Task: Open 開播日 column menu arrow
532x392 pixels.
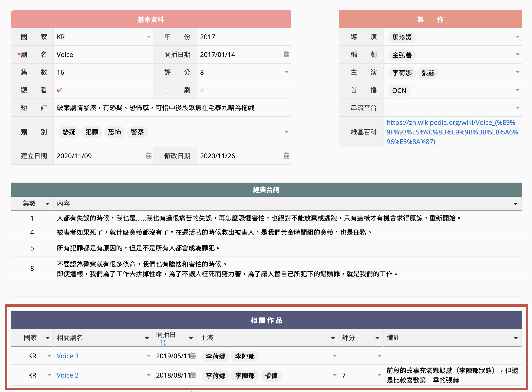Action: pos(191,338)
